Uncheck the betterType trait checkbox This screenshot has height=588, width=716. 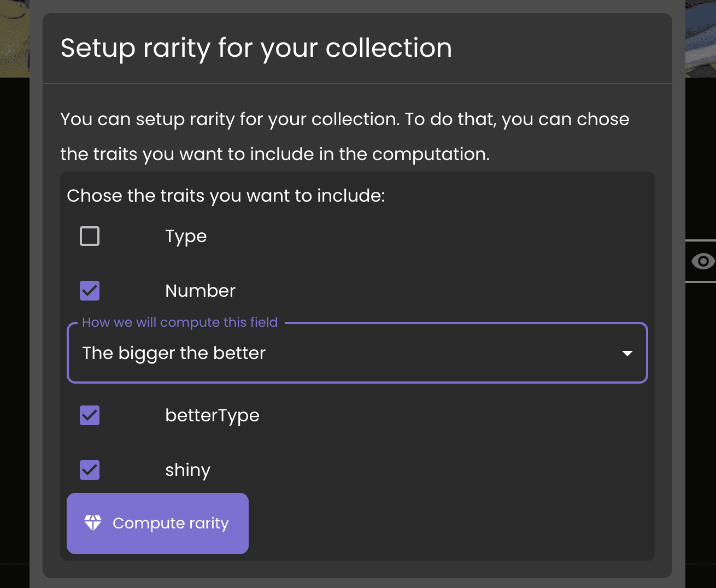point(90,415)
